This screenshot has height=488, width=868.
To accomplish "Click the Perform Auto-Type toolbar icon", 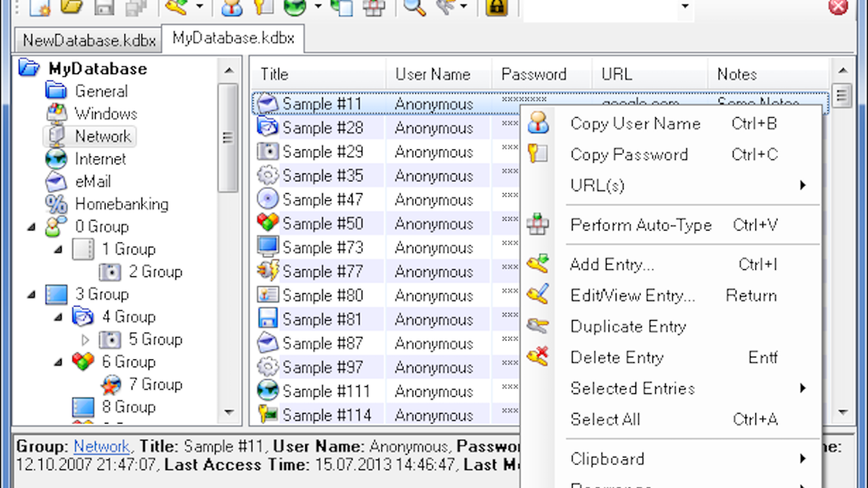I will (x=373, y=7).
